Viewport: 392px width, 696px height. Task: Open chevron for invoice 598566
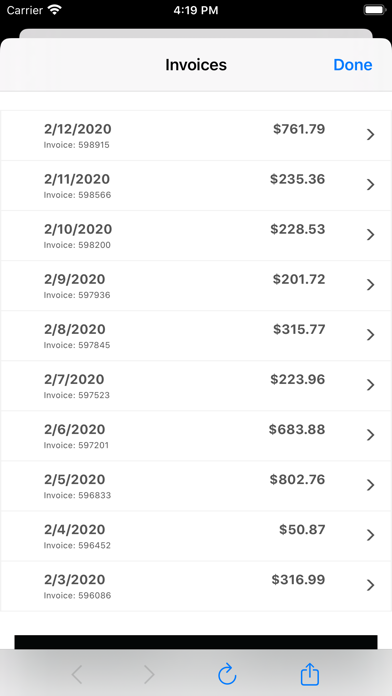click(x=370, y=185)
